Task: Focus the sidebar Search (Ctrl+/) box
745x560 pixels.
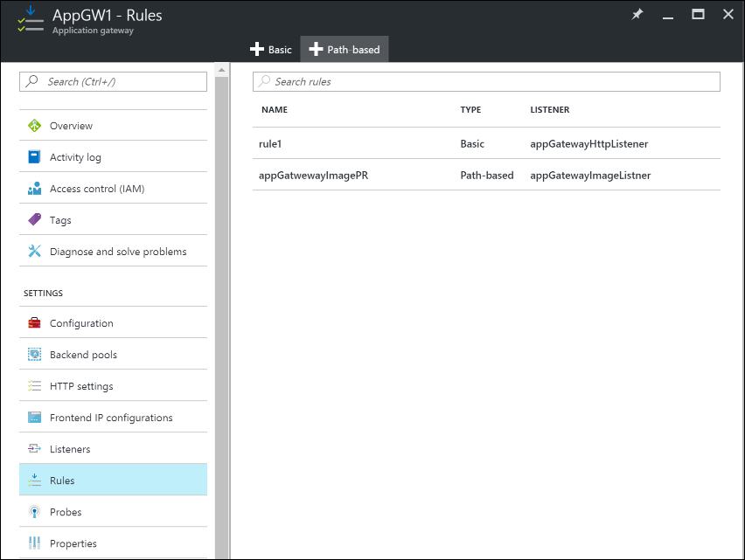Action: (x=114, y=81)
